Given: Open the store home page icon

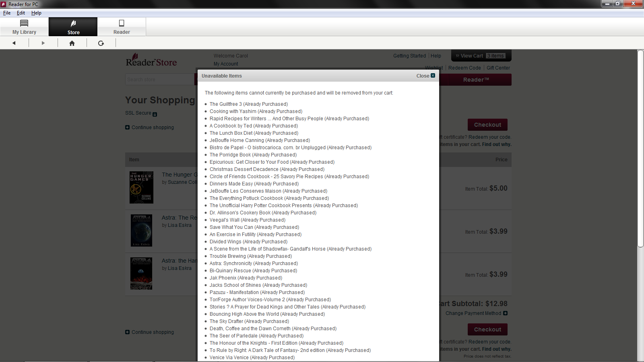Looking at the screenshot, I should (72, 43).
